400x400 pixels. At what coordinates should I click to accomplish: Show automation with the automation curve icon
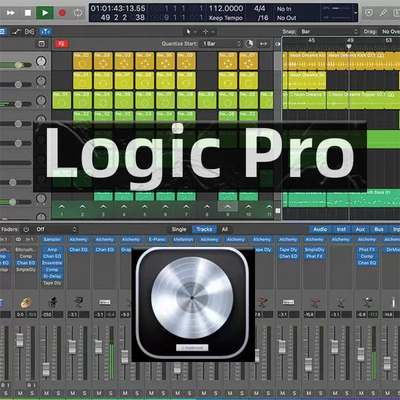point(16,32)
